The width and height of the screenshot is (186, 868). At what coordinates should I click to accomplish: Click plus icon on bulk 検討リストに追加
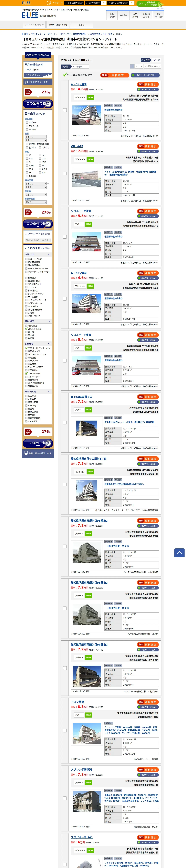tap(133, 75)
